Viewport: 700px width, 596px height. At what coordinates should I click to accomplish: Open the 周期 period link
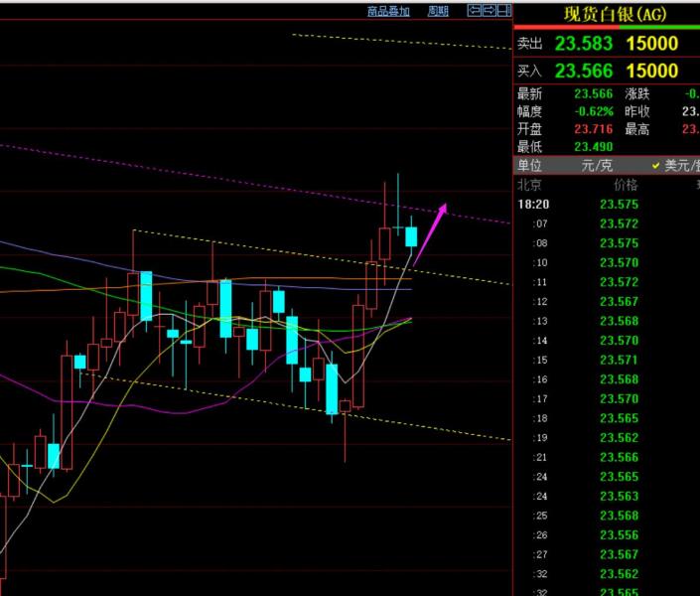tap(438, 11)
